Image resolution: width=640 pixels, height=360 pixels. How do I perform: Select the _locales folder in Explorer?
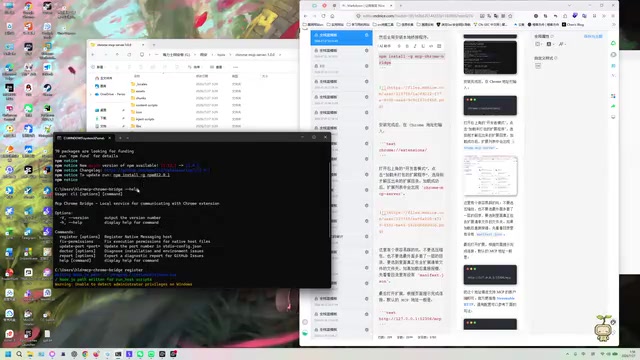point(139,84)
